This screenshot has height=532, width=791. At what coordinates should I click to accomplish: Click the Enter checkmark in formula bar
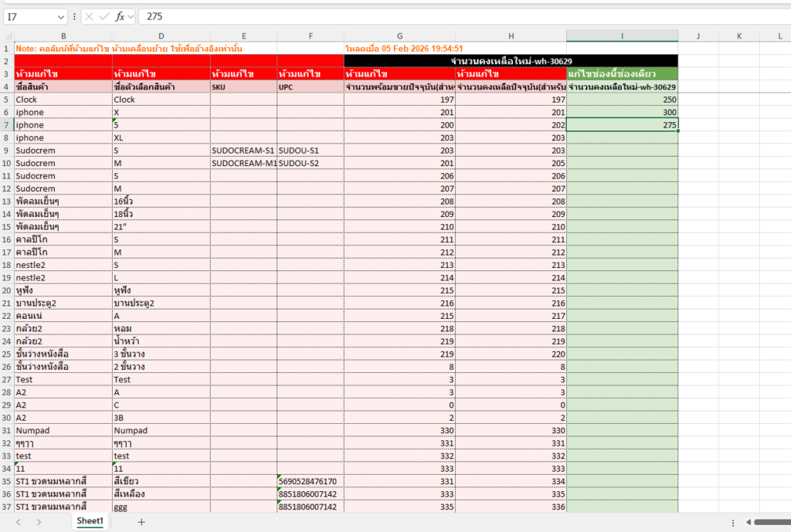click(104, 16)
